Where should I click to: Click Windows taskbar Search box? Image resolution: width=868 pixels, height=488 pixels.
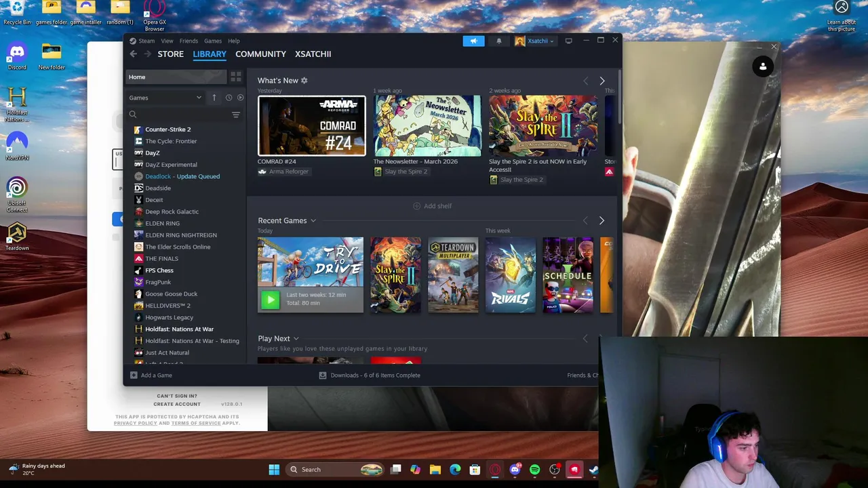(x=335, y=470)
